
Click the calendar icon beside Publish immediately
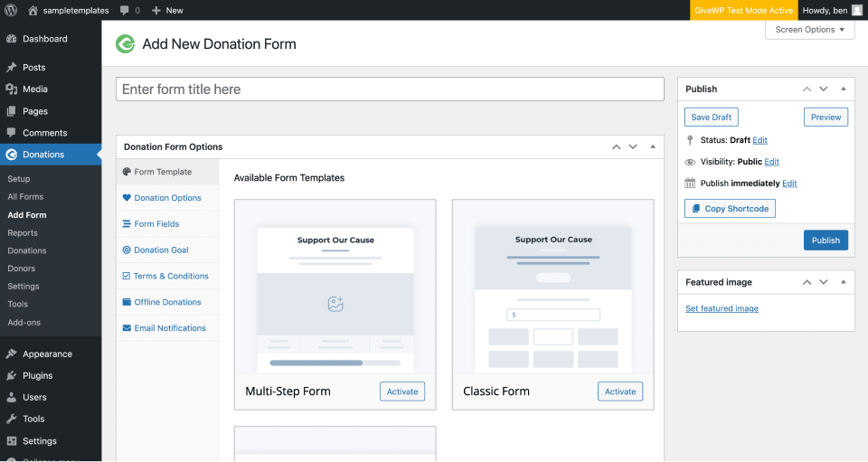pos(690,184)
